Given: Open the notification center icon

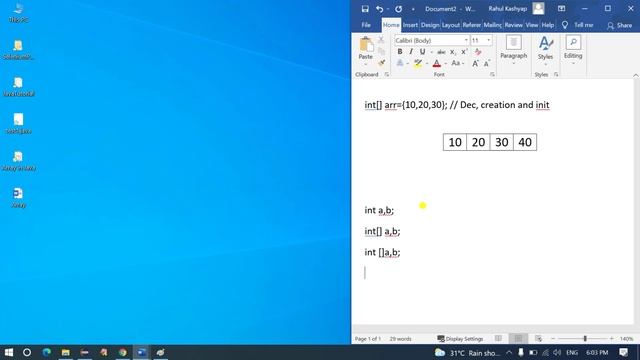Looking at the screenshot, I should point(623,352).
